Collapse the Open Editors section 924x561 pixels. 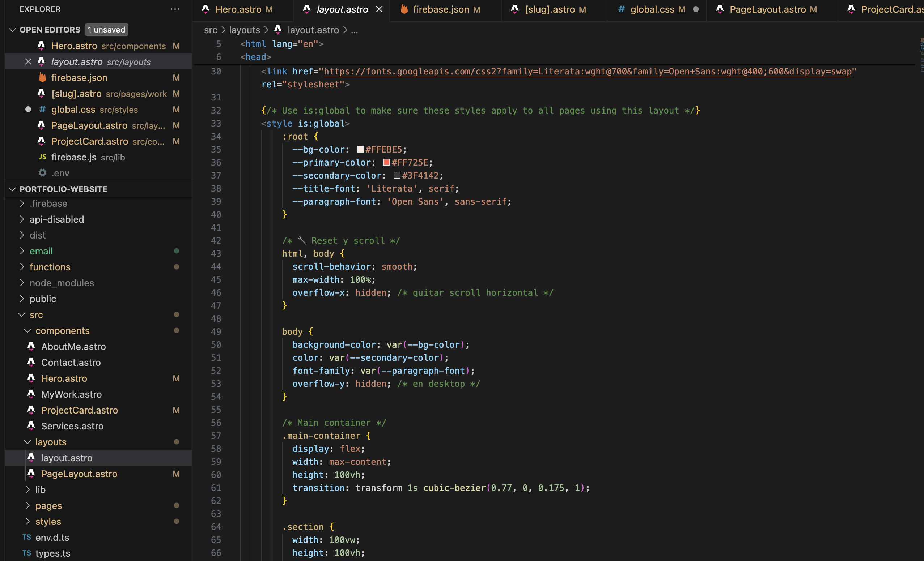coord(12,30)
